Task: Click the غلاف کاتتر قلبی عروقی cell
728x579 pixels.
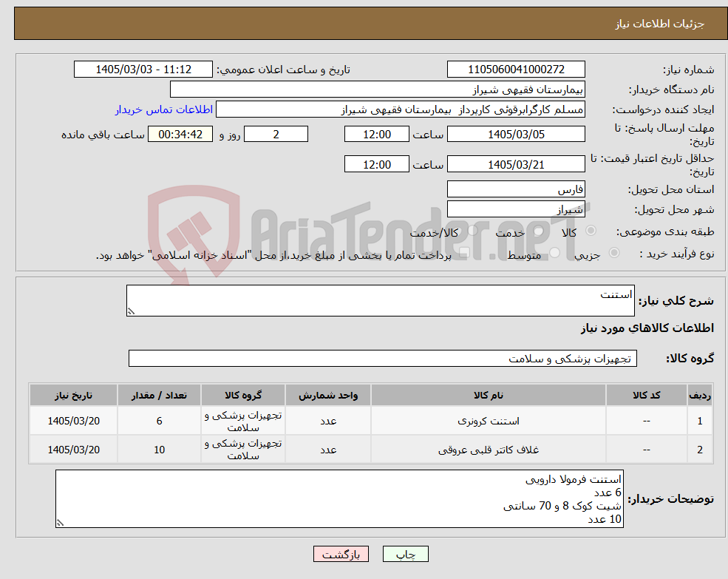Action: [x=489, y=450]
